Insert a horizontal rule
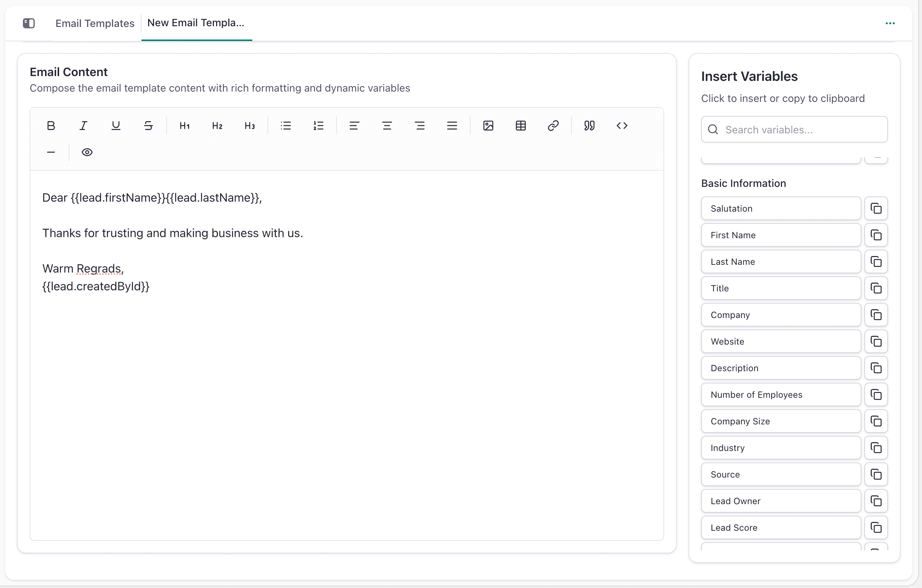 point(51,153)
